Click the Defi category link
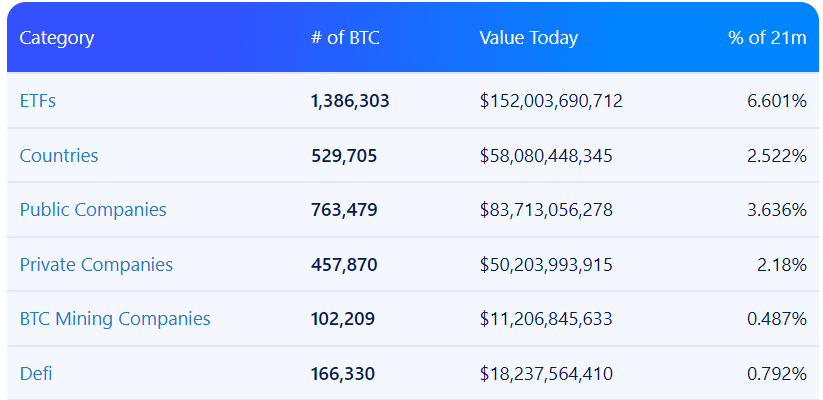Viewport: 823px width, 400px height. (36, 374)
